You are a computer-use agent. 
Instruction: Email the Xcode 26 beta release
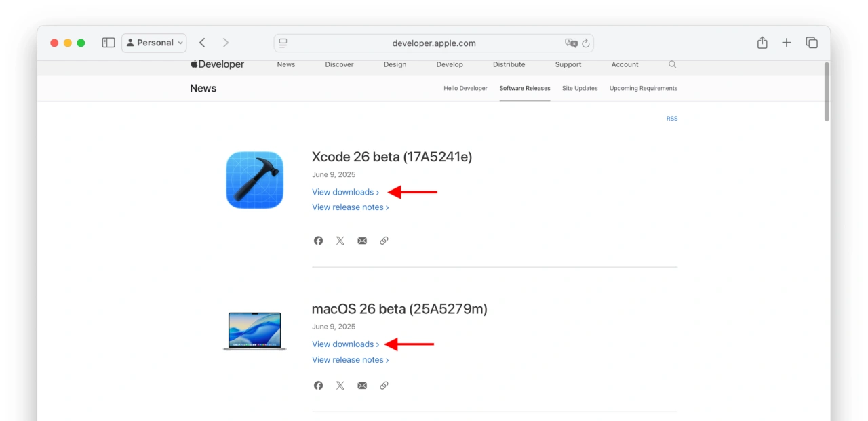tap(362, 241)
